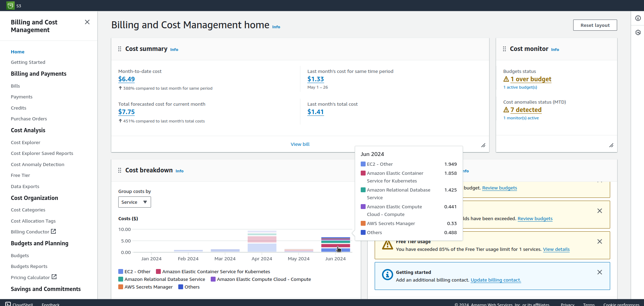644x306 pixels.
Task: Click Info next to the page title
Action: tap(276, 27)
